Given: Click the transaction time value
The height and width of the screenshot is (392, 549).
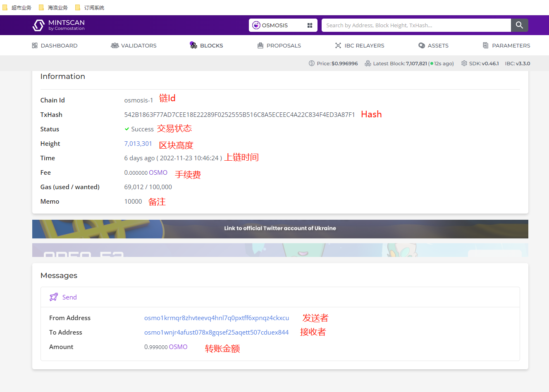Looking at the screenshot, I should click(173, 158).
